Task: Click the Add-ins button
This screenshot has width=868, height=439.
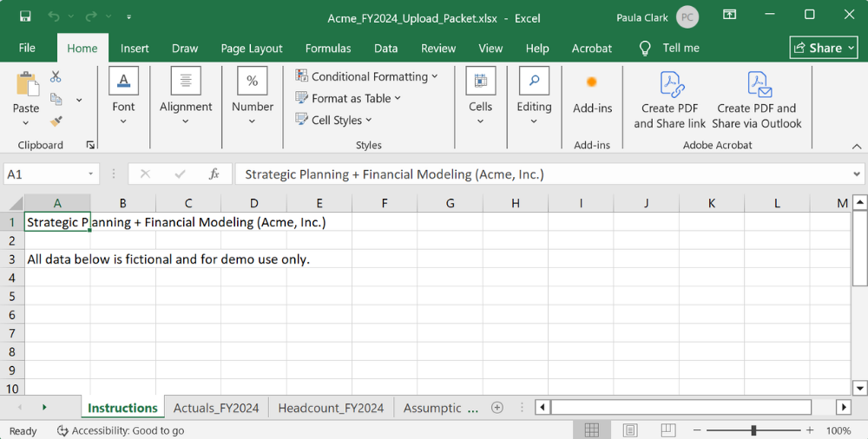Action: click(x=592, y=95)
